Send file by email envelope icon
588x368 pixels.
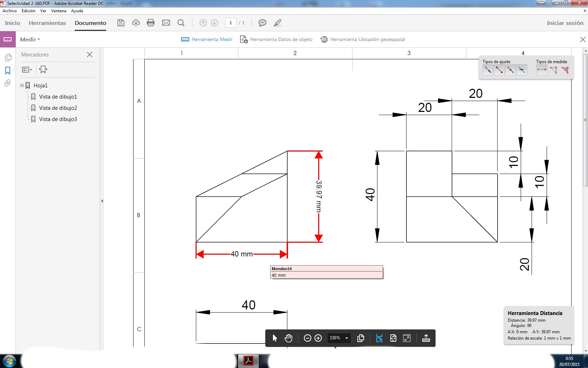click(x=166, y=23)
